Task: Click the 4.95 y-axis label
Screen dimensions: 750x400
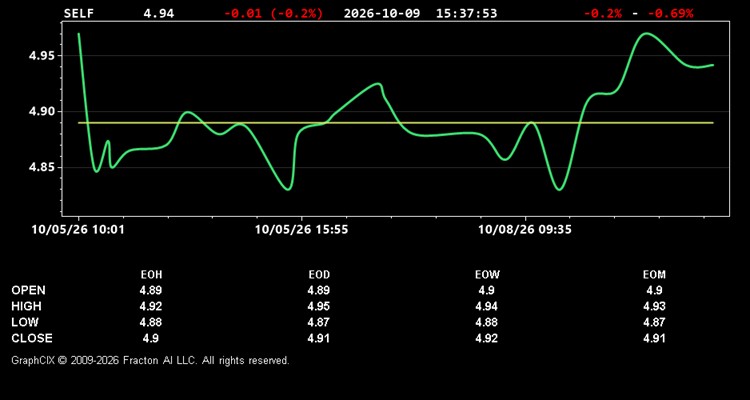Action: (42, 56)
